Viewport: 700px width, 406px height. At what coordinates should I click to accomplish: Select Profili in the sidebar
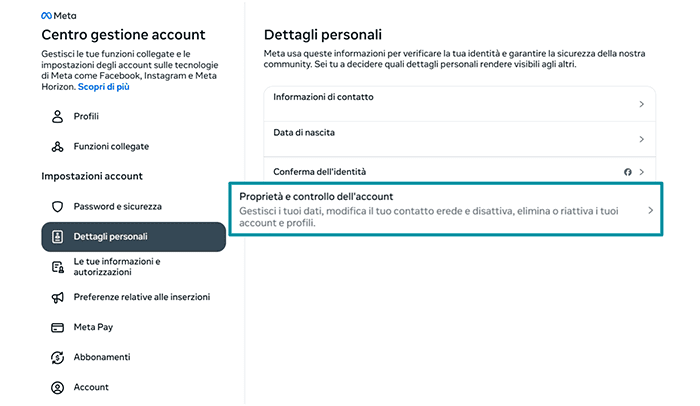pyautogui.click(x=86, y=117)
